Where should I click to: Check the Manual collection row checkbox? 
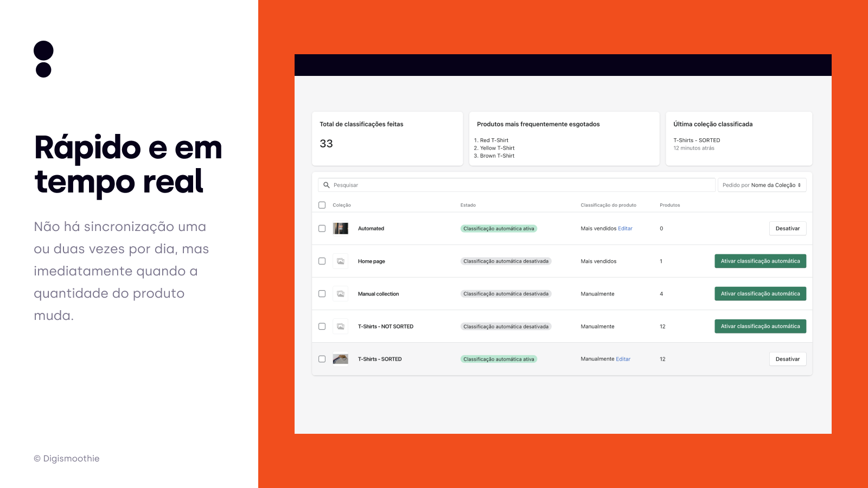coord(322,293)
